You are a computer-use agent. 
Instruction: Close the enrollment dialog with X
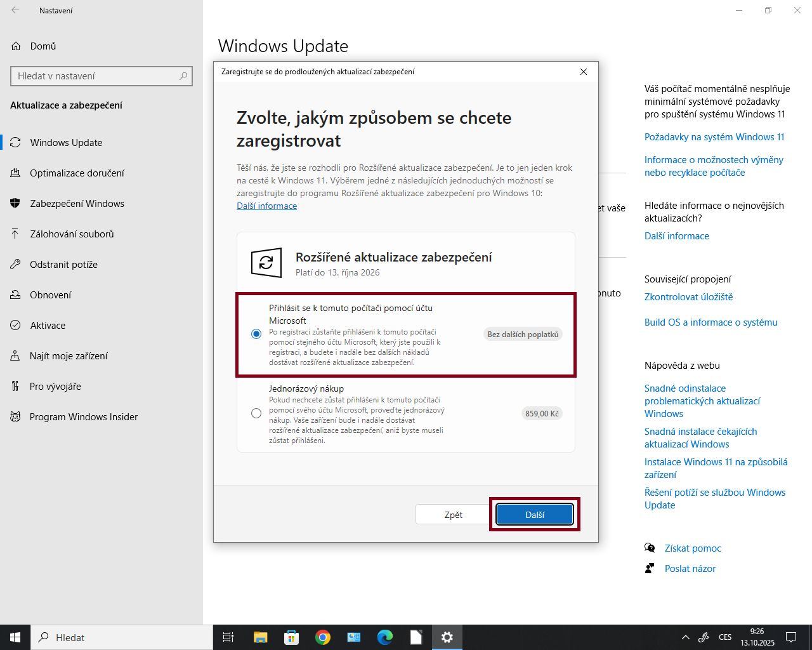[x=584, y=72]
